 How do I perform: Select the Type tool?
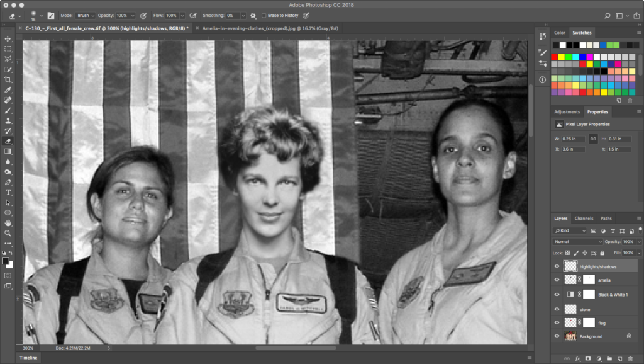(8, 192)
